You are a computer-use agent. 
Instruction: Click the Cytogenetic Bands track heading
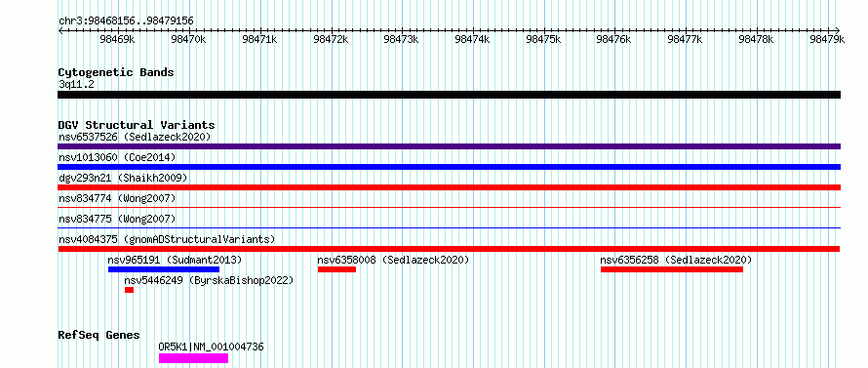tap(116, 72)
